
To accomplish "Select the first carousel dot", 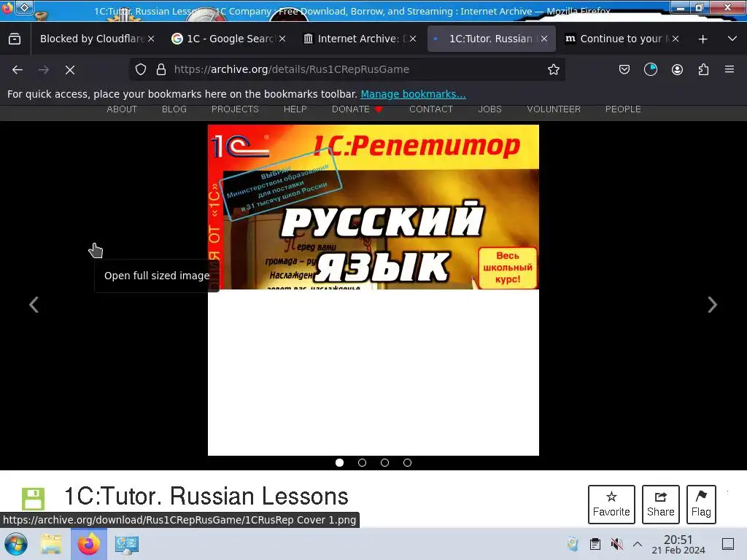I will [x=340, y=462].
